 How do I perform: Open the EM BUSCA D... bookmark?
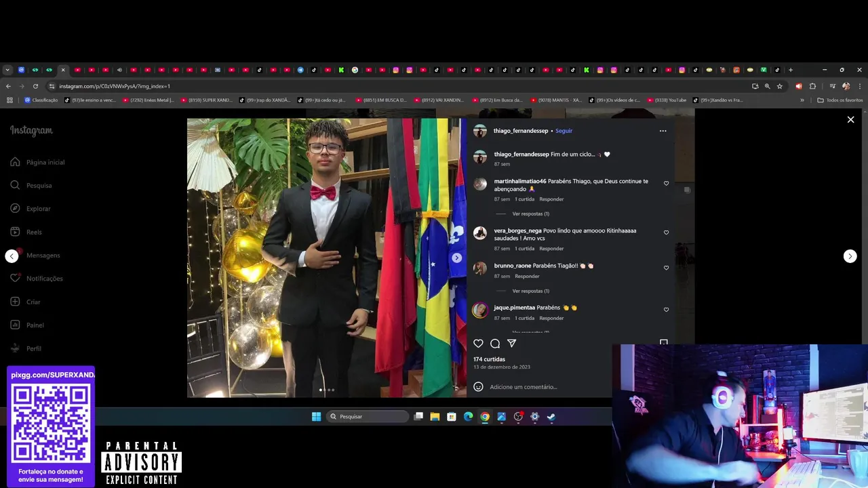380,100
